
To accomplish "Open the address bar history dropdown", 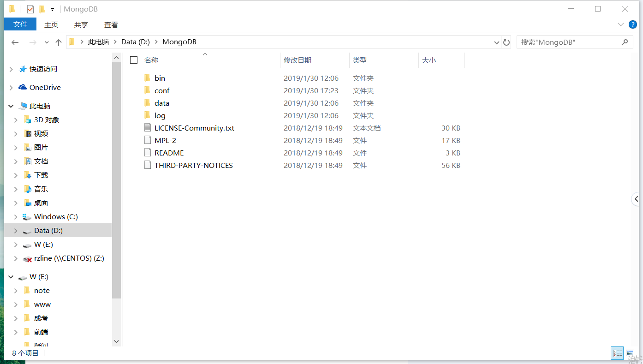I will pyautogui.click(x=496, y=42).
